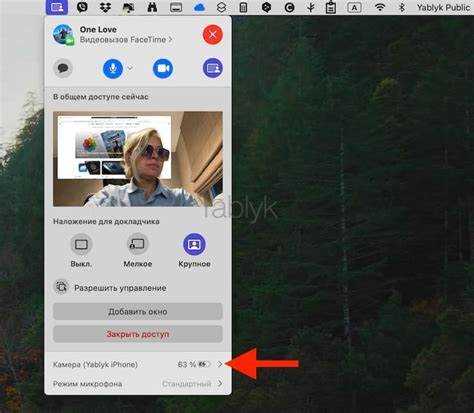
Task: Select the Крупное presenter overlay option
Action: [194, 245]
